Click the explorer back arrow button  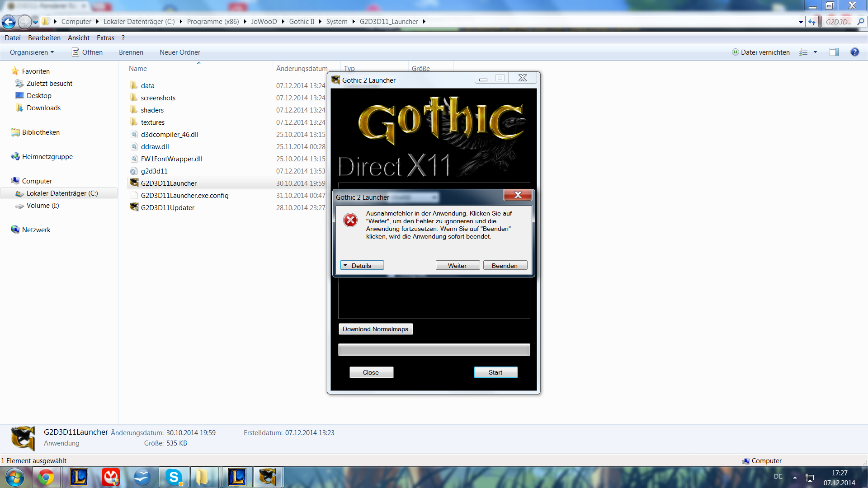coord(9,21)
